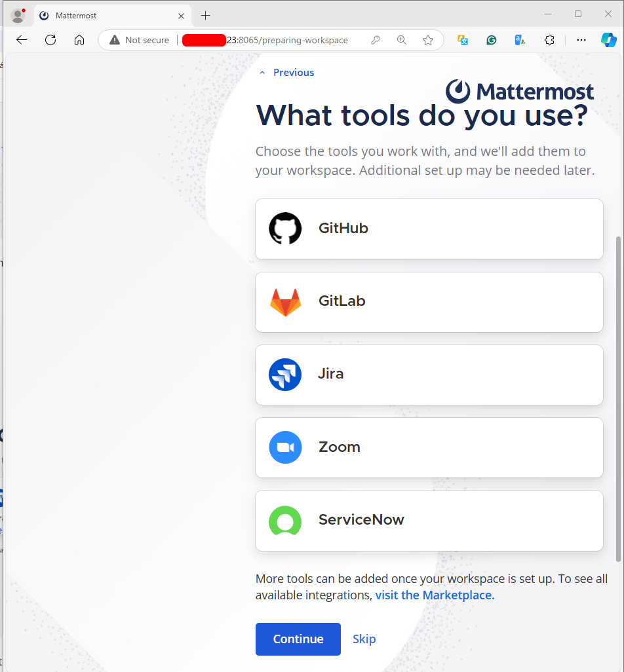This screenshot has width=624, height=672.
Task: Add page to favorites star icon
Action: pyautogui.click(x=427, y=40)
